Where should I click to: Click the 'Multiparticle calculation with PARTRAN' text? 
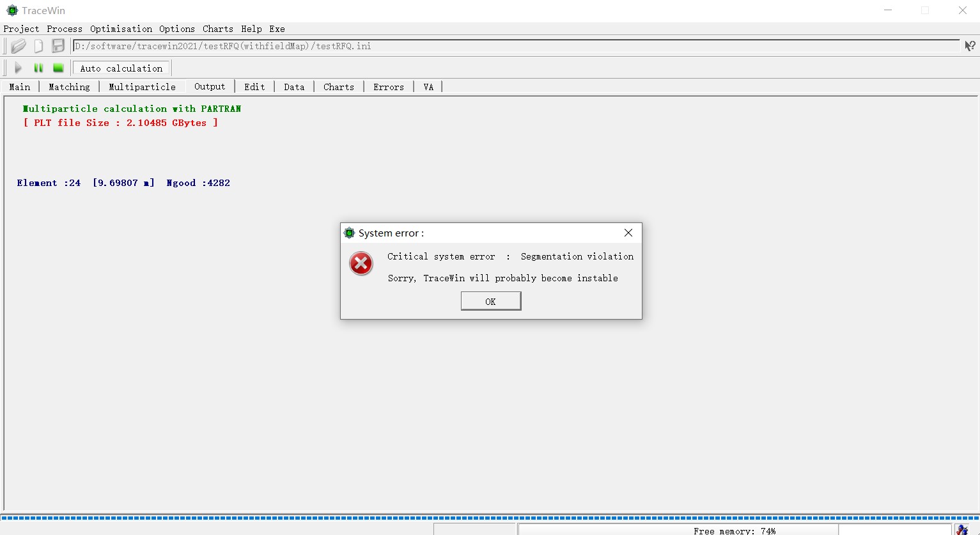pyautogui.click(x=132, y=109)
